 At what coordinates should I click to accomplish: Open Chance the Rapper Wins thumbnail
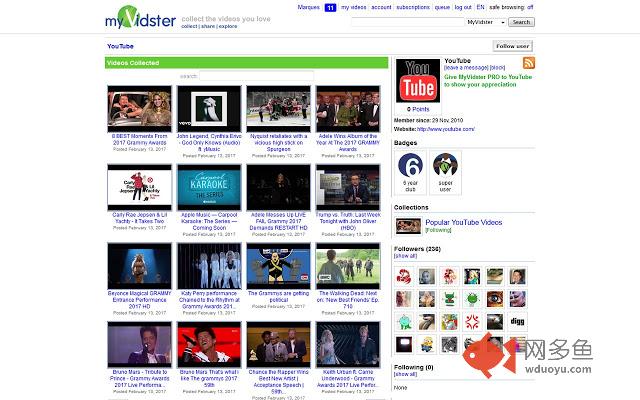[x=278, y=344]
